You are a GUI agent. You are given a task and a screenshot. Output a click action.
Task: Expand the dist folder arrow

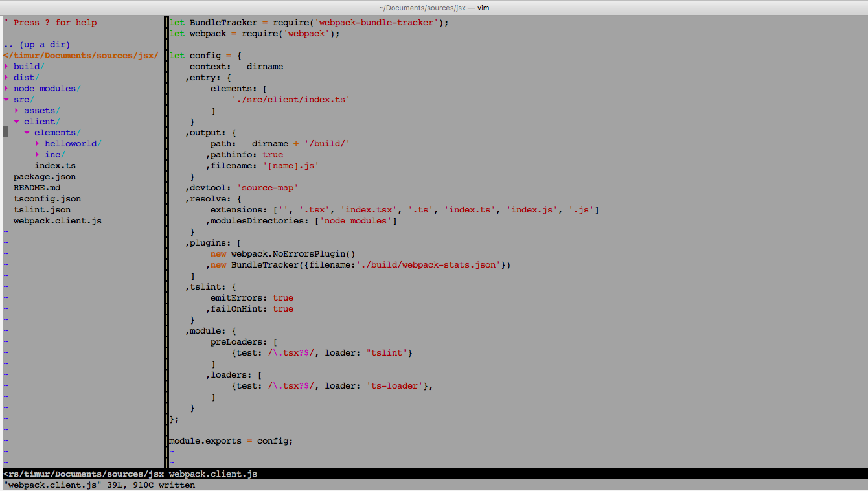[x=6, y=78]
